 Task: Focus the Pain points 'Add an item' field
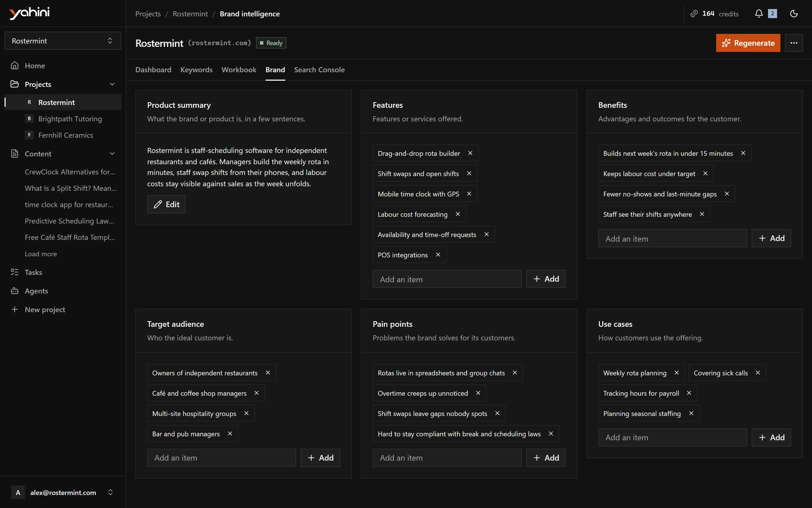(x=447, y=457)
